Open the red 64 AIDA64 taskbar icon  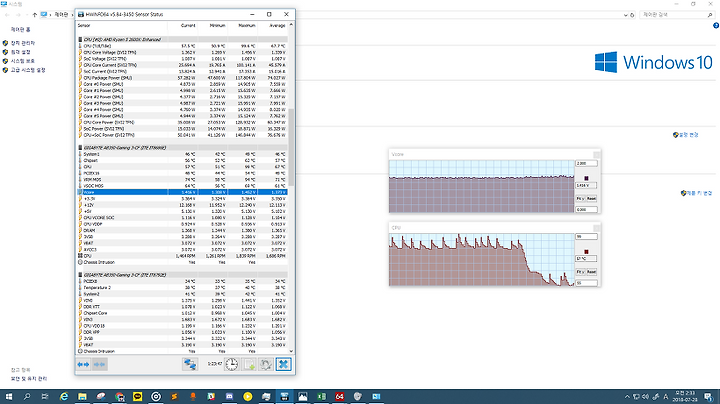coord(339,397)
